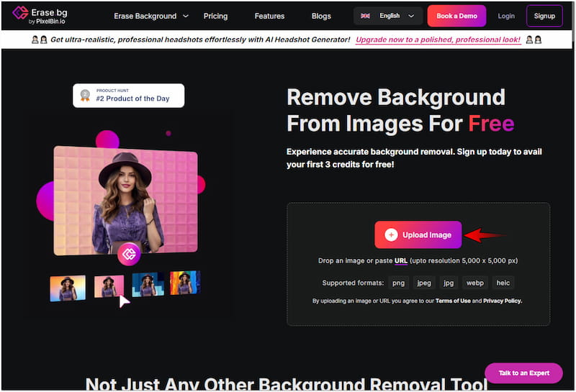Expand the Erase Background menu chevron

click(186, 16)
